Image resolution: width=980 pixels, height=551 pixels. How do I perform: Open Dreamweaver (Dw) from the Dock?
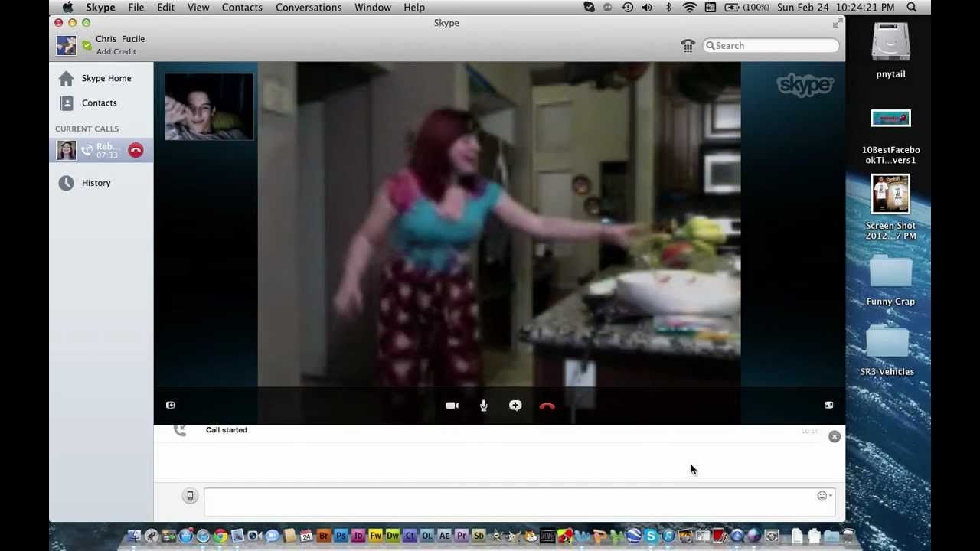click(392, 536)
